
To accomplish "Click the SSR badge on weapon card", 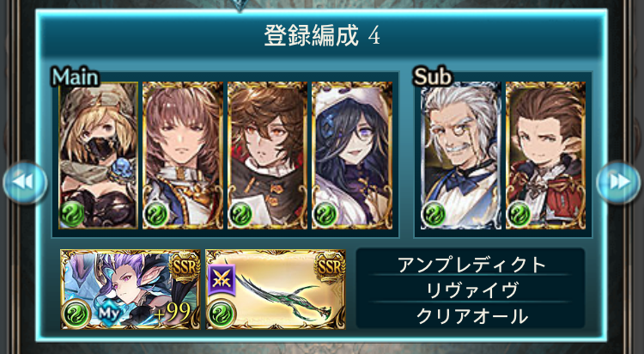I will tap(330, 267).
